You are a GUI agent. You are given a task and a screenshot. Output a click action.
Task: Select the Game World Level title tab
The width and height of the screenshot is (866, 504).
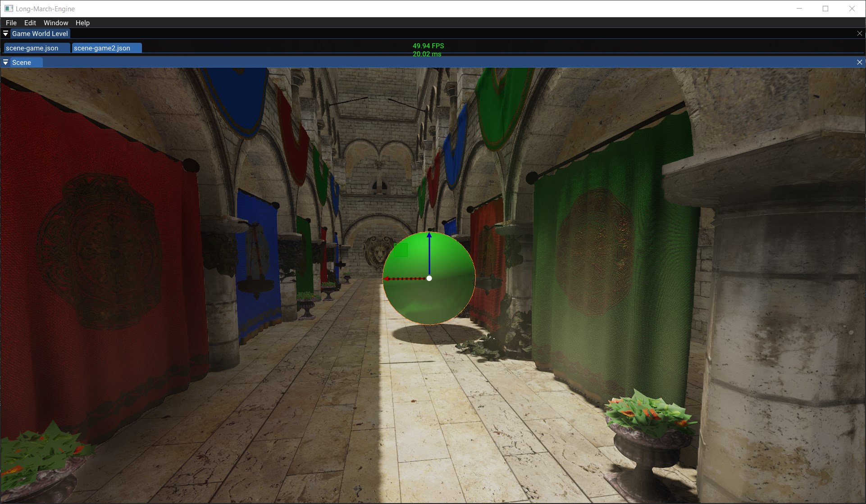pos(40,33)
